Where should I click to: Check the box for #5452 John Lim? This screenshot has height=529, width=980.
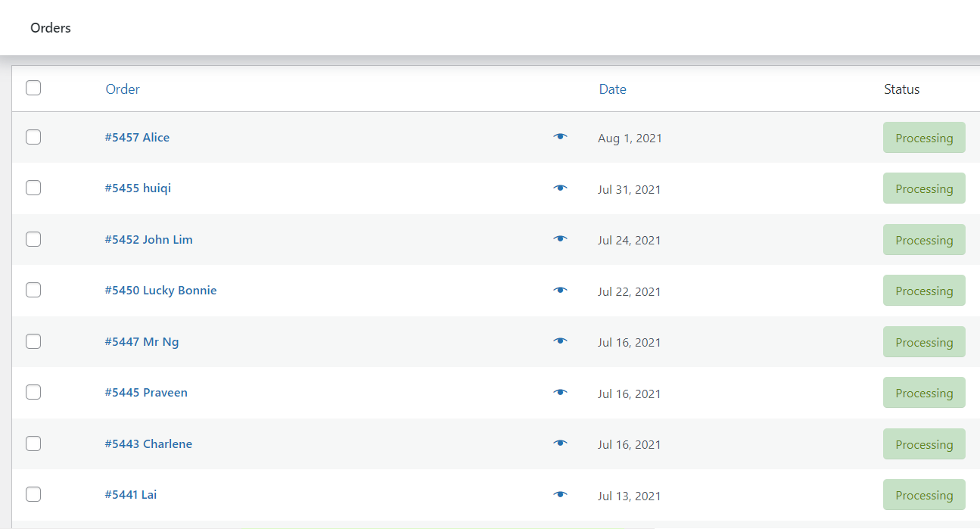(x=33, y=239)
